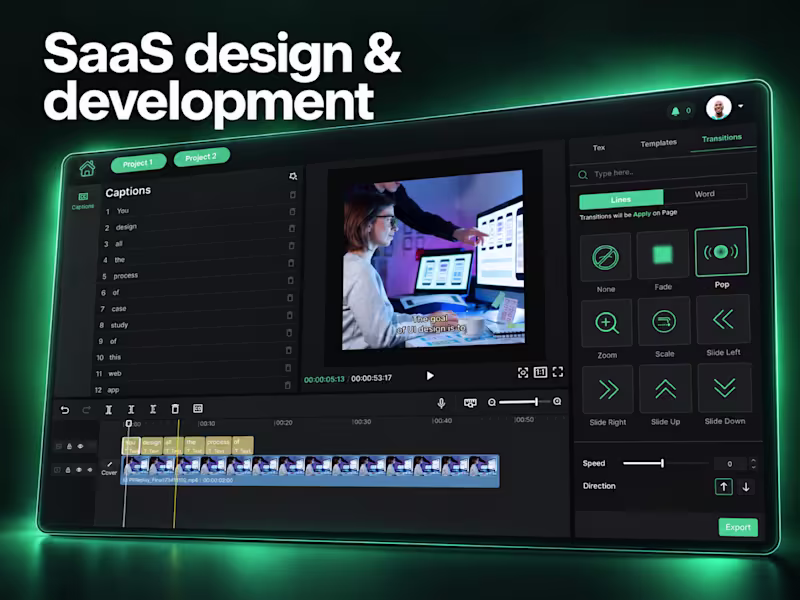This screenshot has width=800, height=600.
Task: Switch to the Transitions tab
Action: pyautogui.click(x=721, y=138)
